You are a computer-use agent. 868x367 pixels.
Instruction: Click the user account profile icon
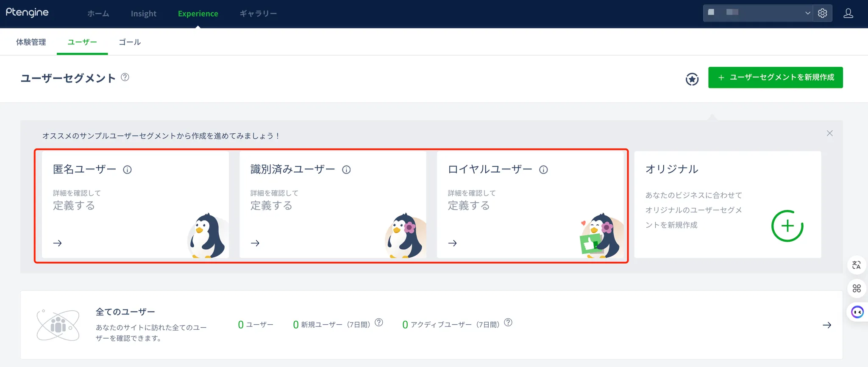point(848,14)
